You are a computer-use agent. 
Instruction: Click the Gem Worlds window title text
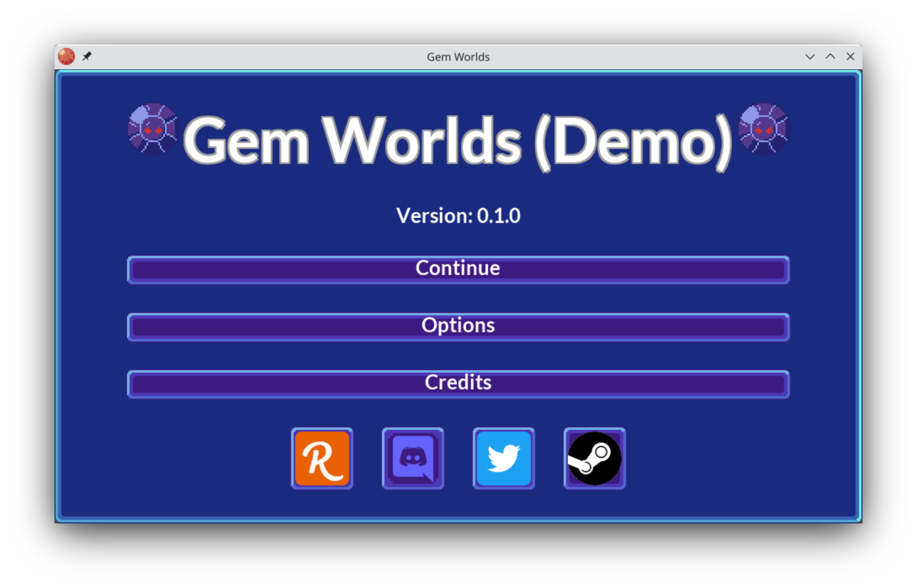coord(458,57)
